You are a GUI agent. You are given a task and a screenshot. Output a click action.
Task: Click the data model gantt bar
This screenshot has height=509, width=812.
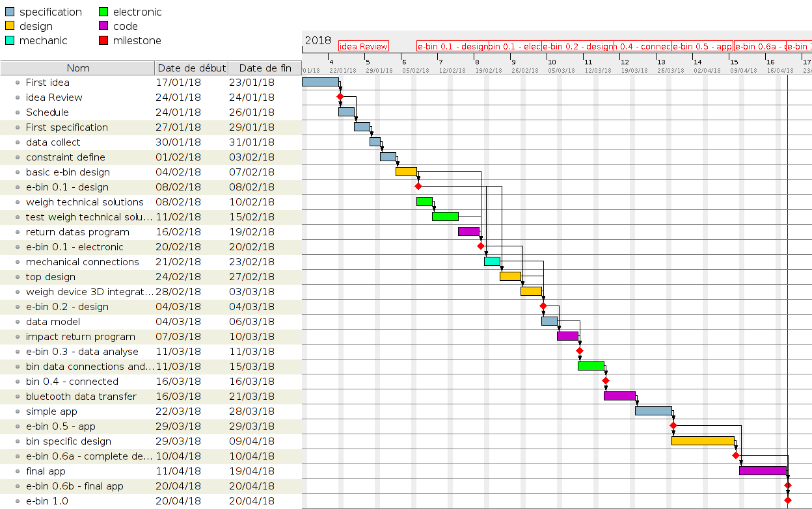(549, 321)
